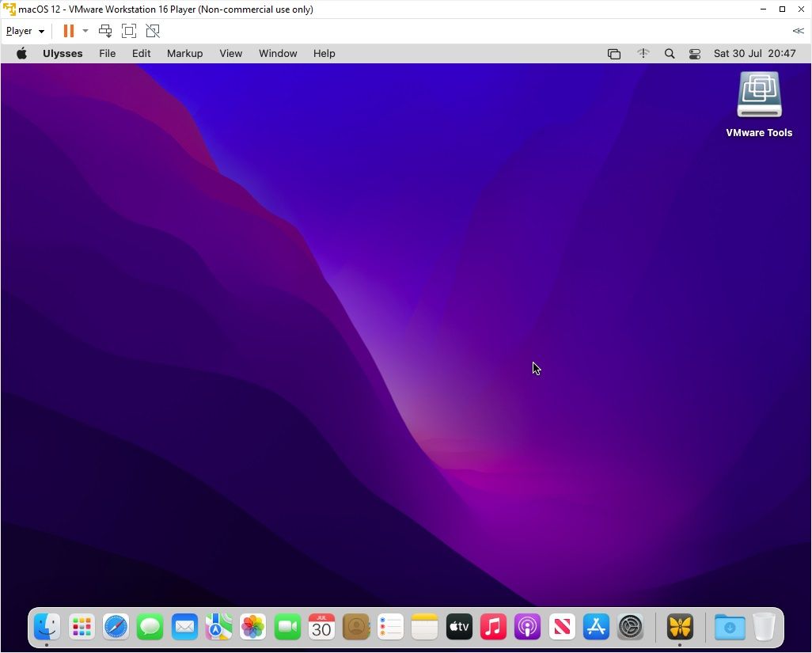812x653 pixels.
Task: Start FaceTime from the Dock
Action: (286, 626)
